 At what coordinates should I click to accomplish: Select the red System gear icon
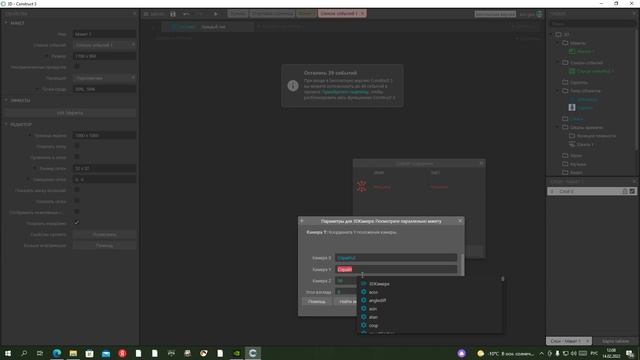click(x=362, y=186)
